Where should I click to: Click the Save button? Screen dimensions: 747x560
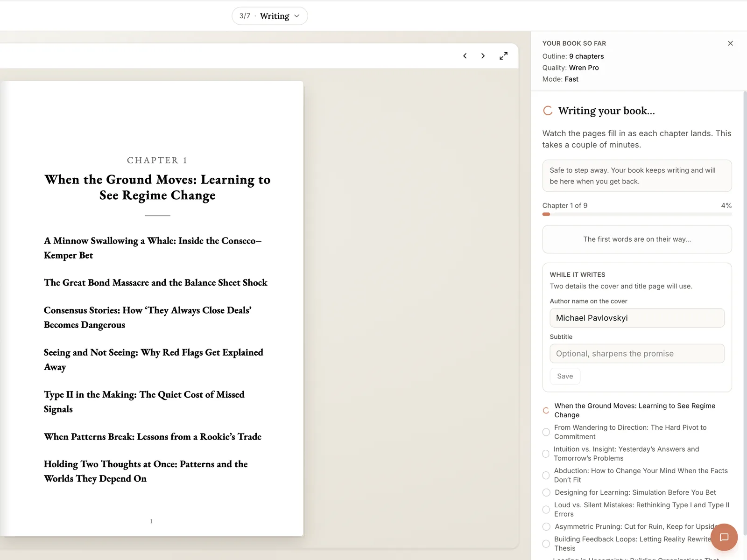[565, 376]
